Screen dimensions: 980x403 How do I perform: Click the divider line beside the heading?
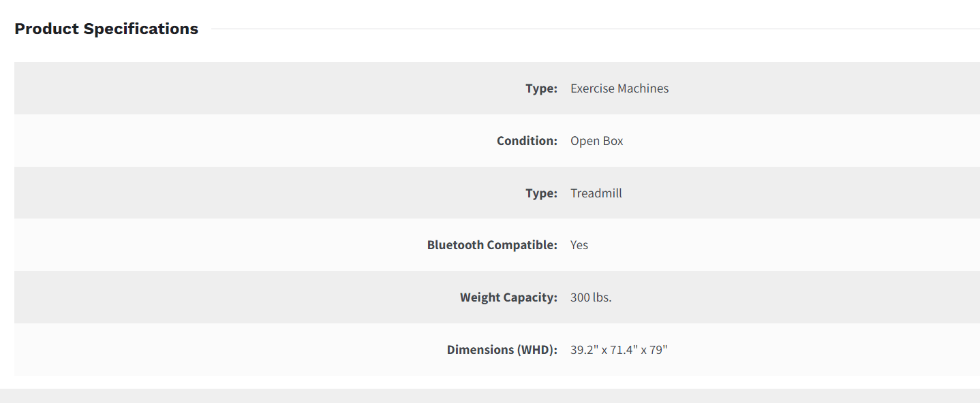(593, 29)
